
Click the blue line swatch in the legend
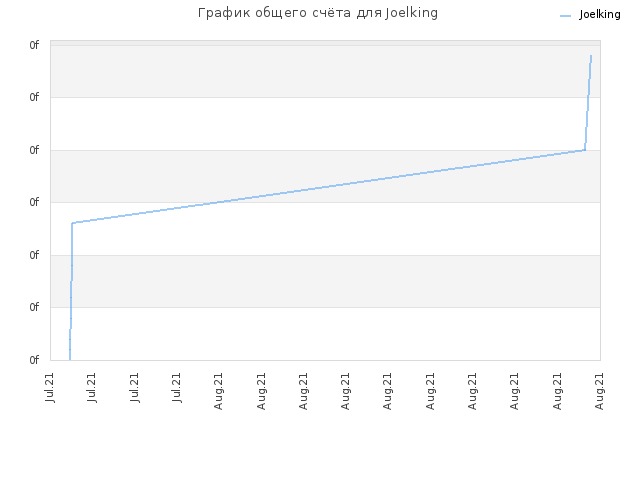click(565, 16)
